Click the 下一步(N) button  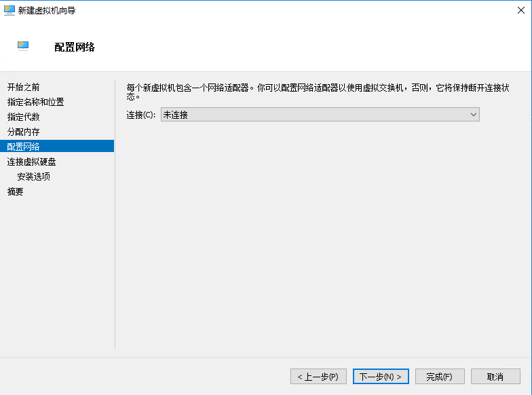coord(381,377)
